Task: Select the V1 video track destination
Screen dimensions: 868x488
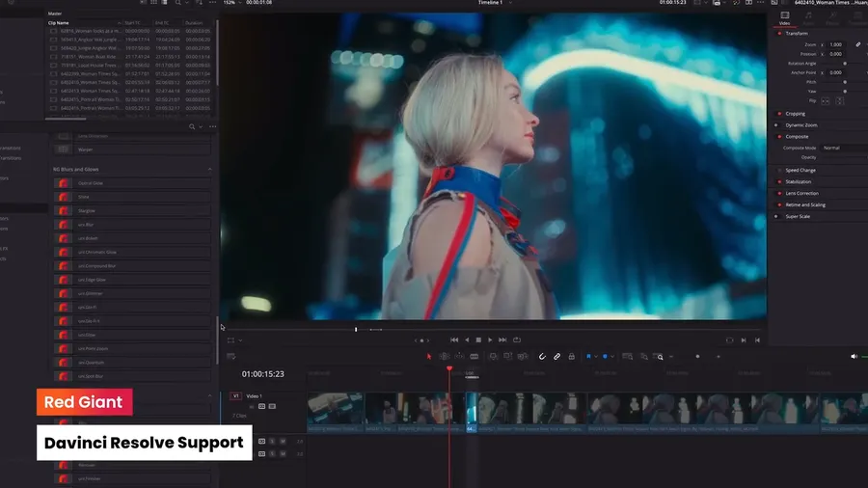Action: (x=235, y=396)
